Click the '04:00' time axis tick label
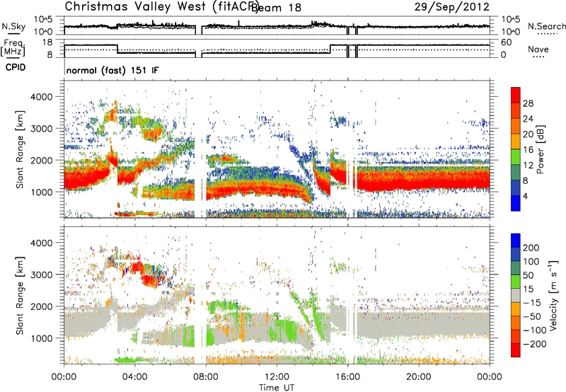 (134, 377)
